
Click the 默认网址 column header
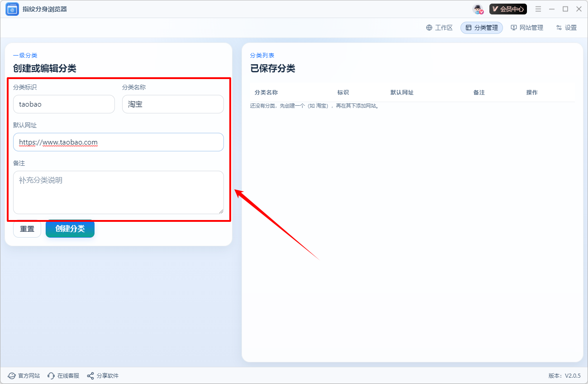[x=402, y=93]
